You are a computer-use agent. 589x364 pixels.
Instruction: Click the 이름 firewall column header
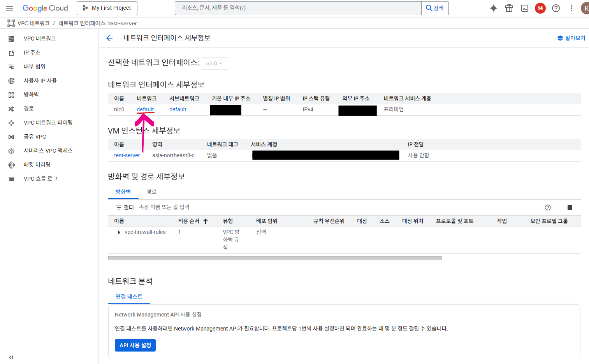click(119, 221)
